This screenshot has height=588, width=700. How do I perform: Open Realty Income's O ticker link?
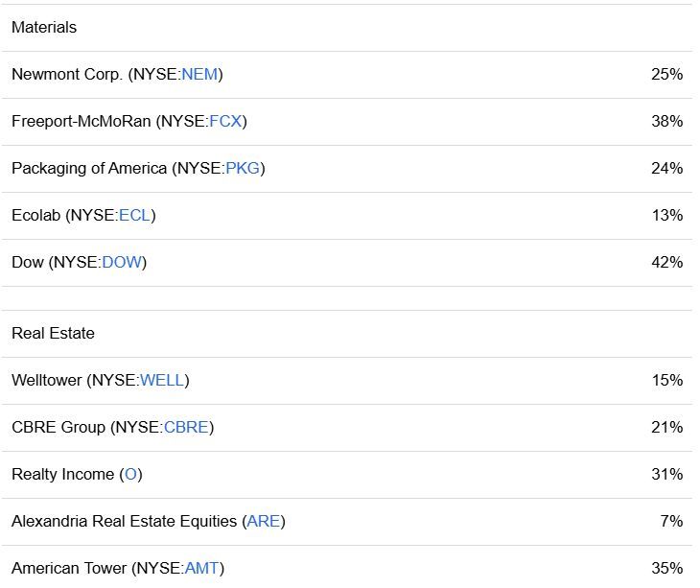tap(130, 474)
